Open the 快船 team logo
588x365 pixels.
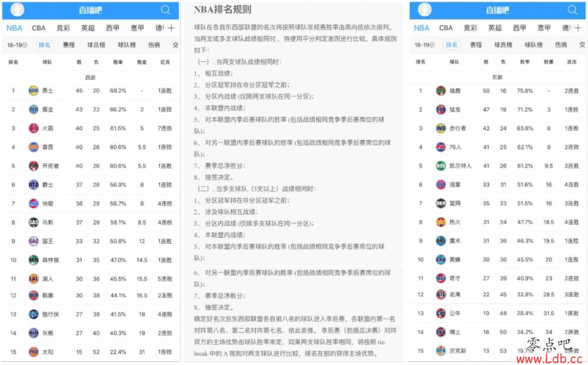34,203
